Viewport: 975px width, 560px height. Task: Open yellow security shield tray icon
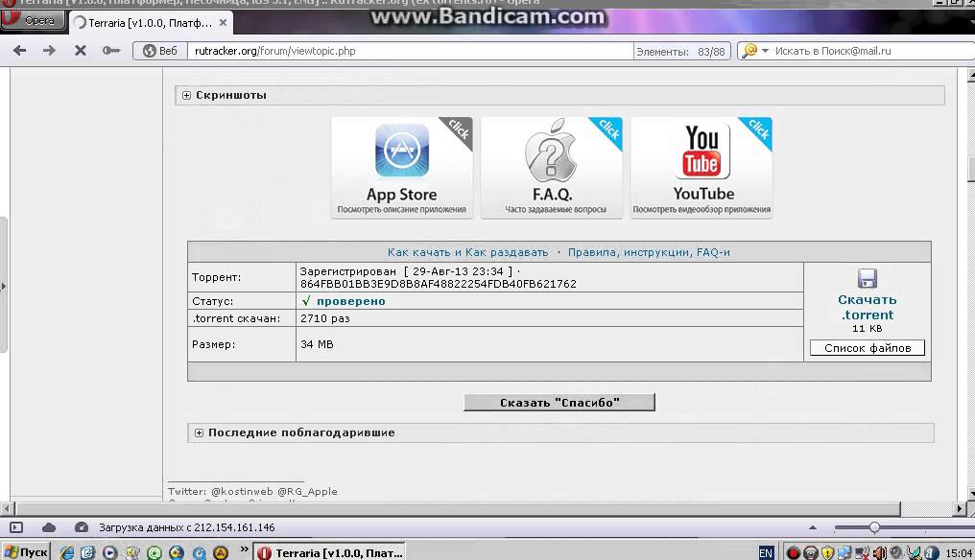(x=827, y=552)
